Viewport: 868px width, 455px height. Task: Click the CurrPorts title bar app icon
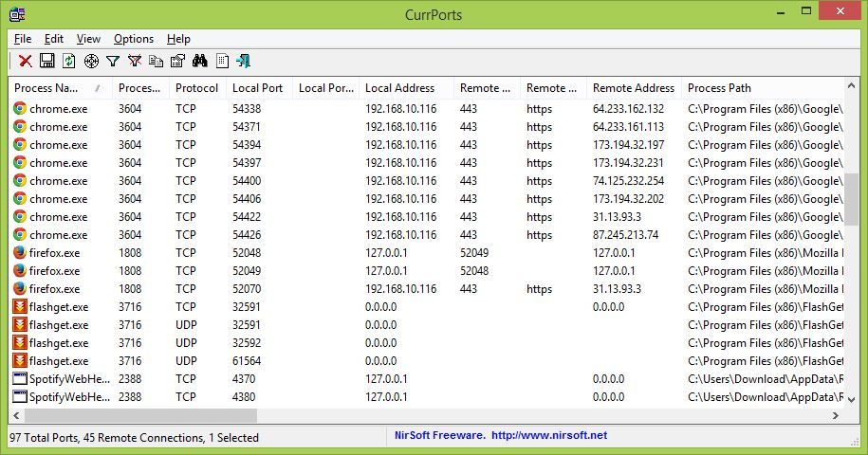coord(17,14)
